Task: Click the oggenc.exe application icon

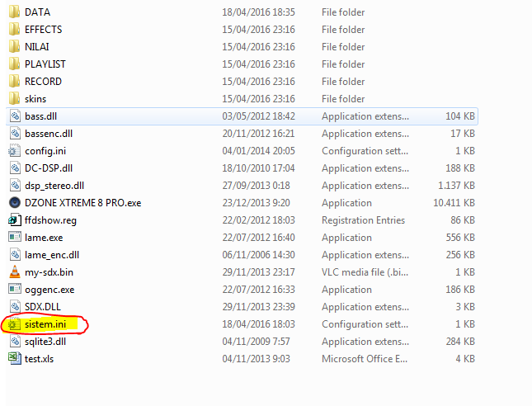Action: pyautogui.click(x=15, y=289)
